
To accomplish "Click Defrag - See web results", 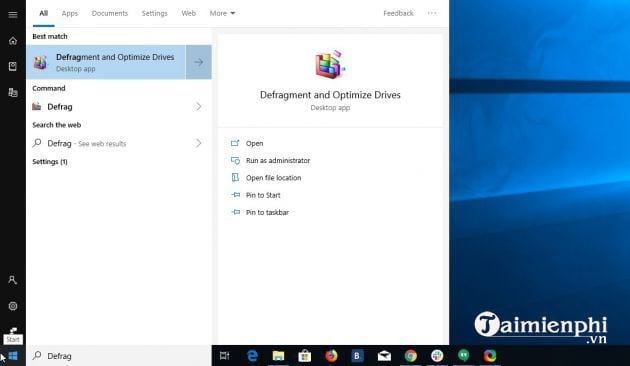I will pyautogui.click(x=119, y=143).
